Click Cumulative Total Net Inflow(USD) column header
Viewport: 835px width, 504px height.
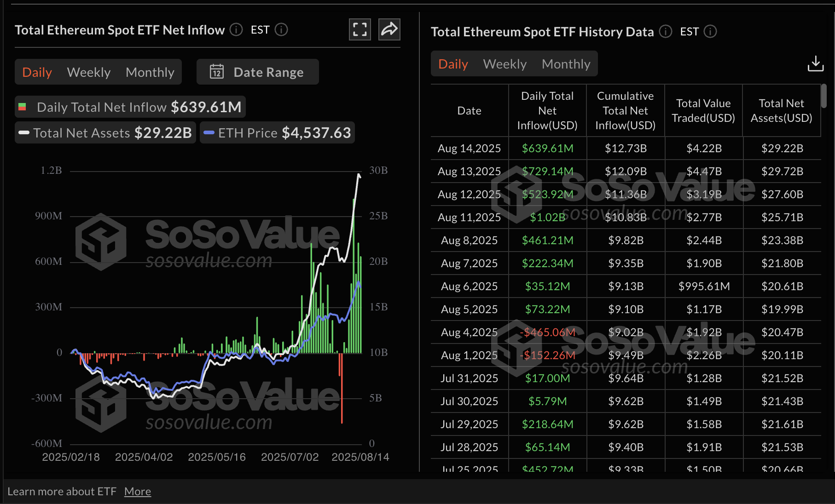click(x=626, y=111)
